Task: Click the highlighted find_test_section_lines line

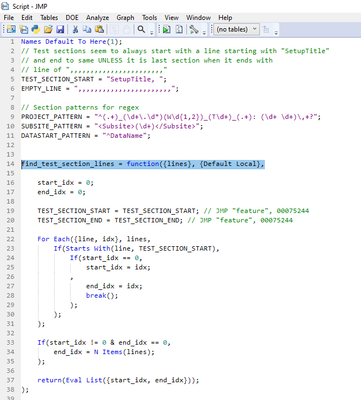Action: pos(143,164)
